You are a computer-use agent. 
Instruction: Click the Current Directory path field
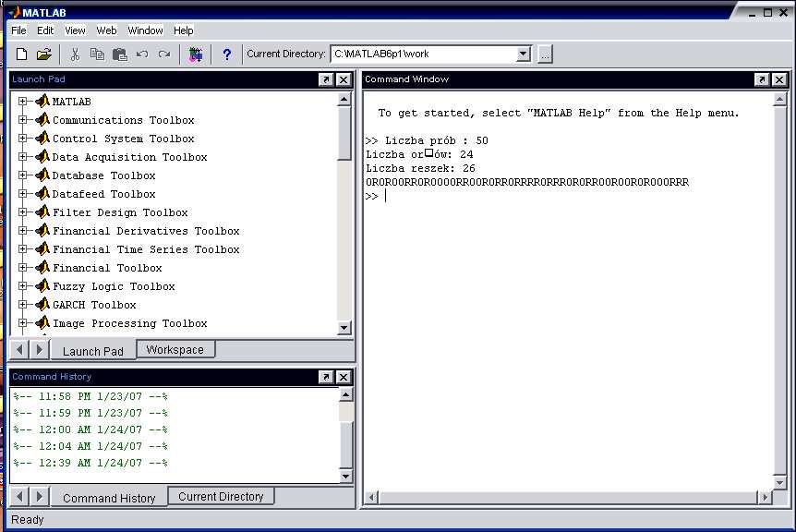pos(425,54)
